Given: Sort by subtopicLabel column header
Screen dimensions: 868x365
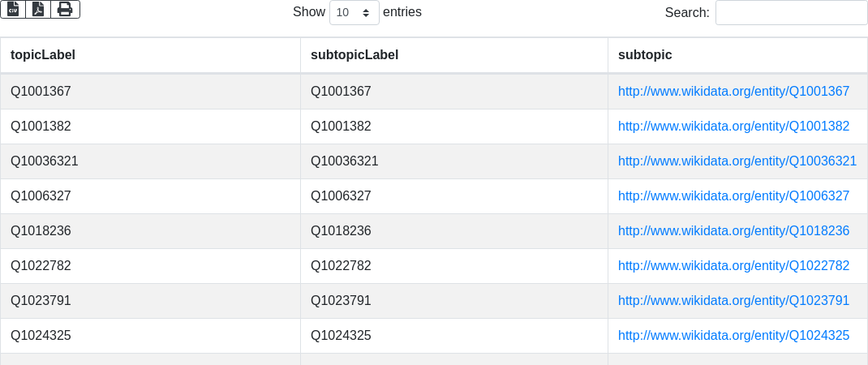Looking at the screenshot, I should [355, 55].
